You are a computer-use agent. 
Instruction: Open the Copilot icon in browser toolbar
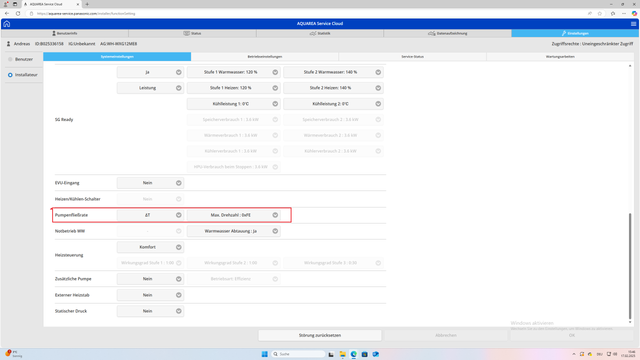click(634, 13)
